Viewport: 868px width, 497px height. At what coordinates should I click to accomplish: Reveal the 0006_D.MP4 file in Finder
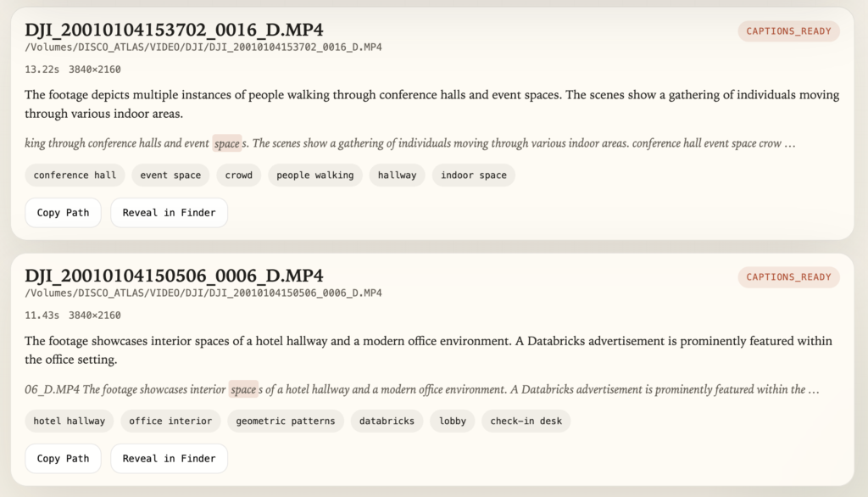169,459
